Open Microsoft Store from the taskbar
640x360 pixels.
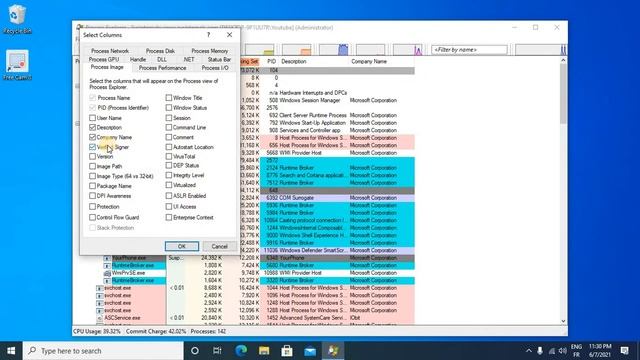[x=287, y=351]
